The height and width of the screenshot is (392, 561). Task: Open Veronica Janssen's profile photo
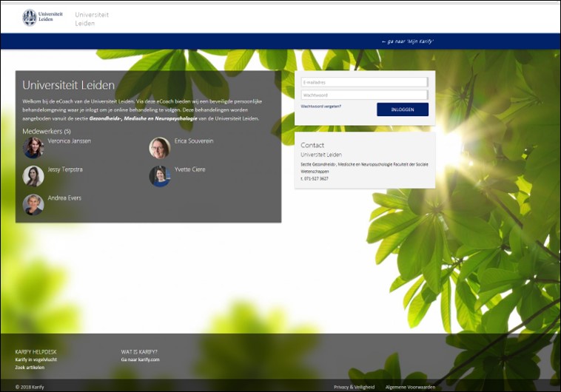click(33, 147)
